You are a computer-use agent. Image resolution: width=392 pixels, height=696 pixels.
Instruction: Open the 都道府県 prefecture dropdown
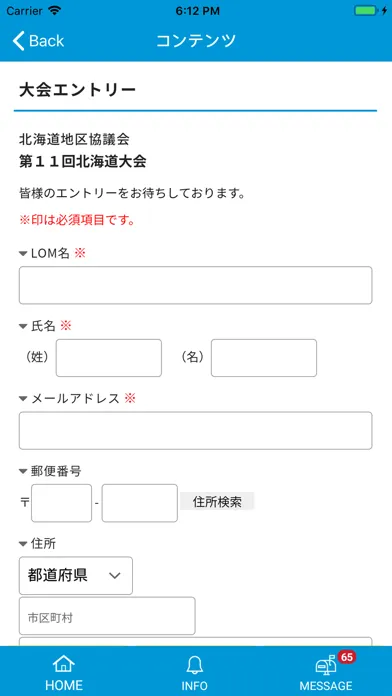click(76, 576)
